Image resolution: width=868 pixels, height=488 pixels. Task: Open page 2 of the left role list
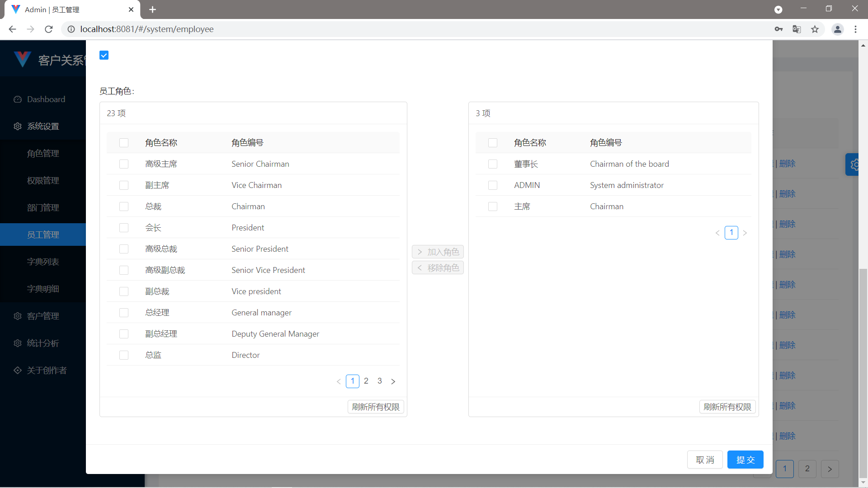(366, 381)
